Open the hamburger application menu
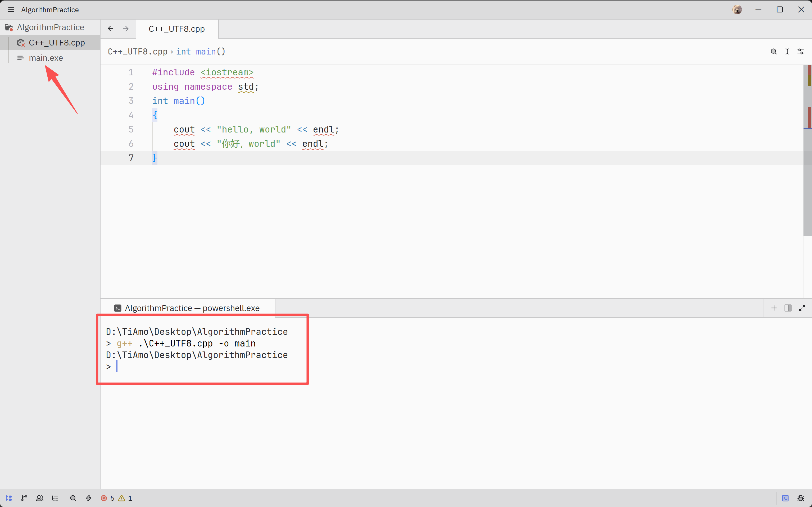 11,10
